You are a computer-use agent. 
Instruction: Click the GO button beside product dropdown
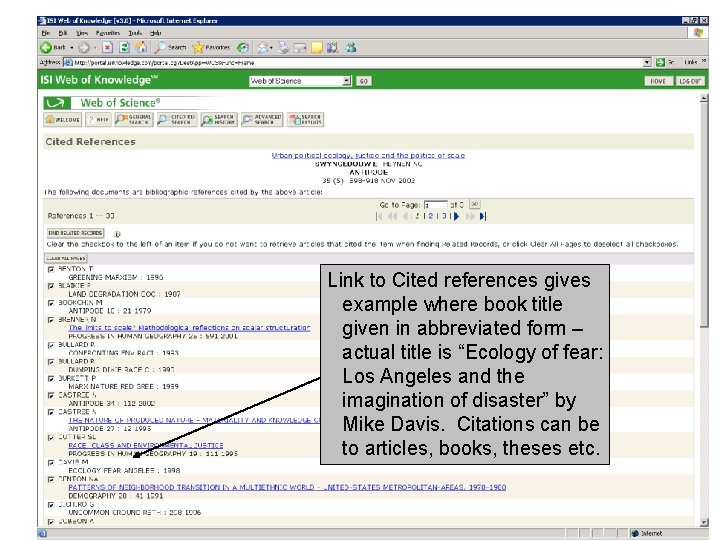point(364,81)
